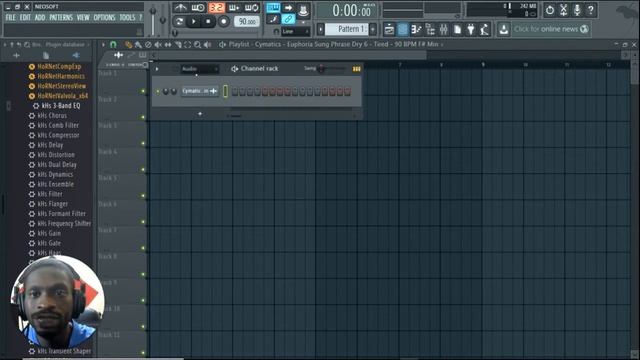Toggle the link multi-controllers icon
Viewport: 640px width, 360px height.
pos(288,19)
